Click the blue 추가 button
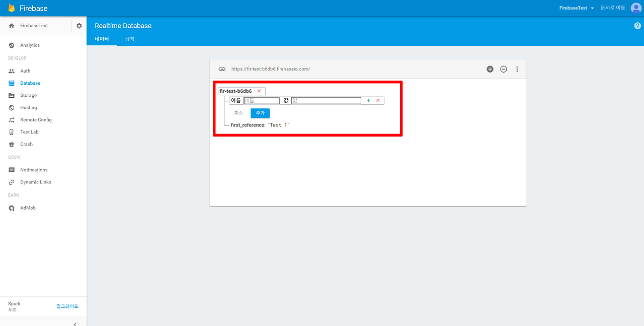Viewport: 644px width, 326px height. point(260,113)
